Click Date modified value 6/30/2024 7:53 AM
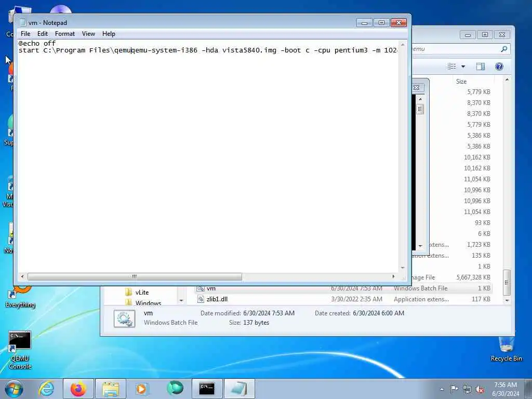The height and width of the screenshot is (399, 532). [x=269, y=313]
